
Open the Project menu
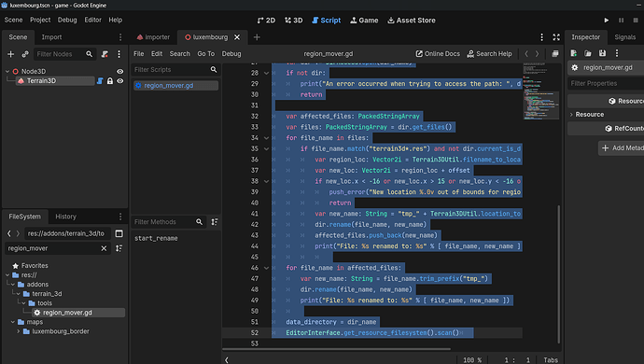pyautogui.click(x=40, y=20)
